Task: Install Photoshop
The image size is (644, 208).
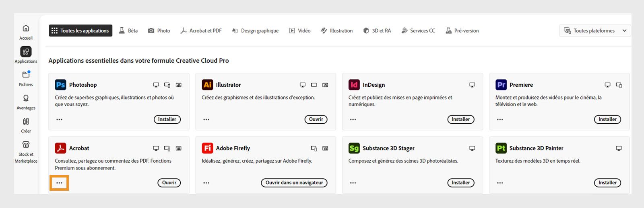Action: point(167,119)
